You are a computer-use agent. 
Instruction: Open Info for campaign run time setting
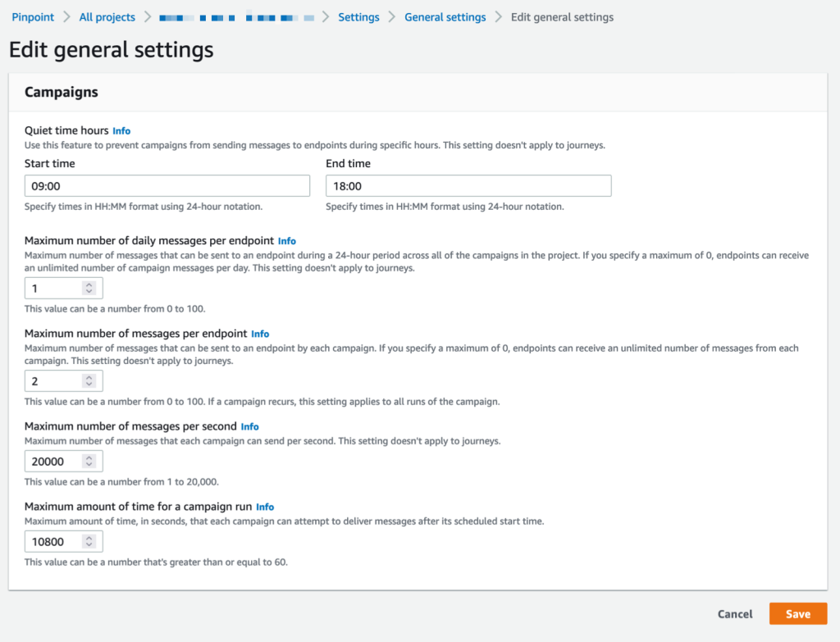(265, 507)
